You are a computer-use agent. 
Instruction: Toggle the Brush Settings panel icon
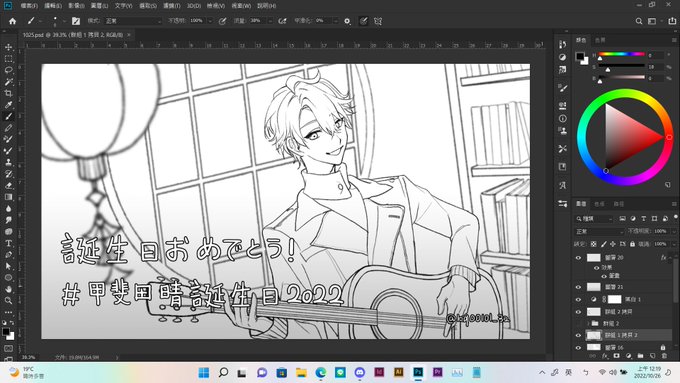pyautogui.click(x=76, y=21)
